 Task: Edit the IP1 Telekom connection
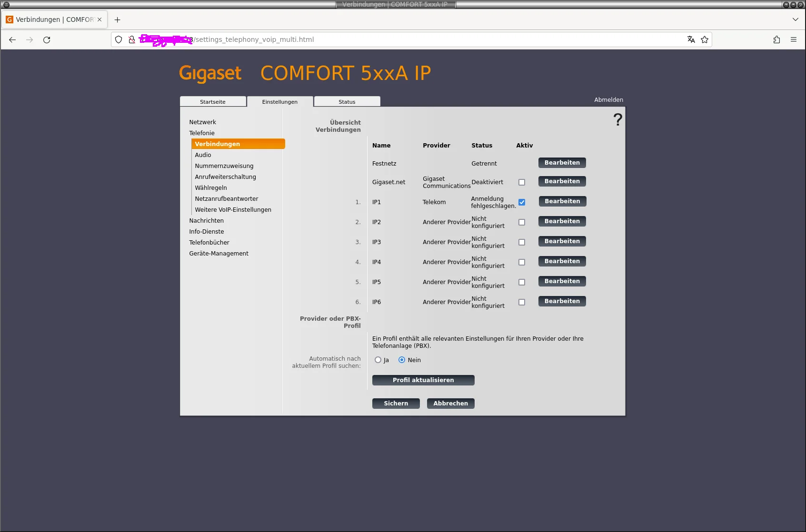pyautogui.click(x=562, y=201)
